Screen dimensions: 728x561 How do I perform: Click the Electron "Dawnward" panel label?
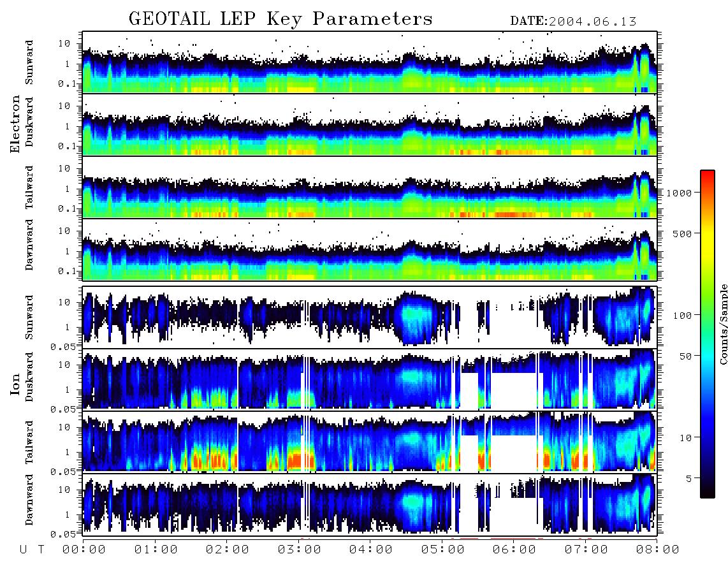tap(29, 245)
